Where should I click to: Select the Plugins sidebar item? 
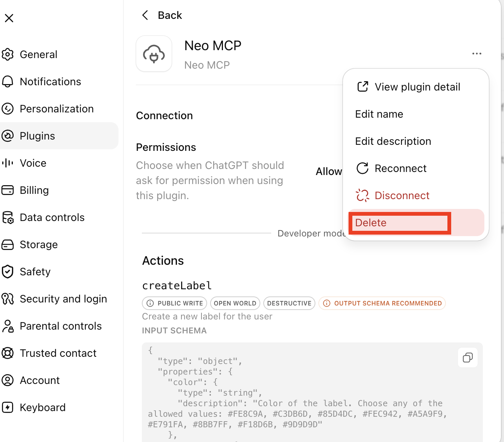click(59, 136)
